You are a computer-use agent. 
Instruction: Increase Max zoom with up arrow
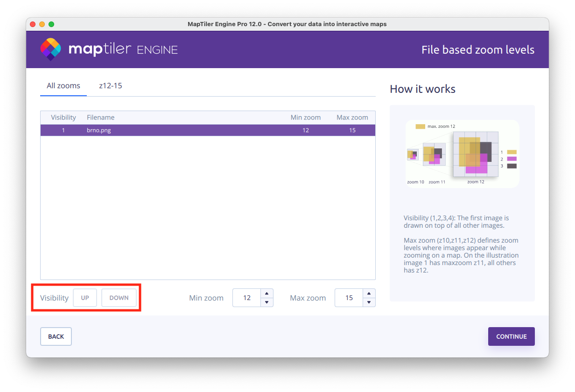tap(369, 294)
